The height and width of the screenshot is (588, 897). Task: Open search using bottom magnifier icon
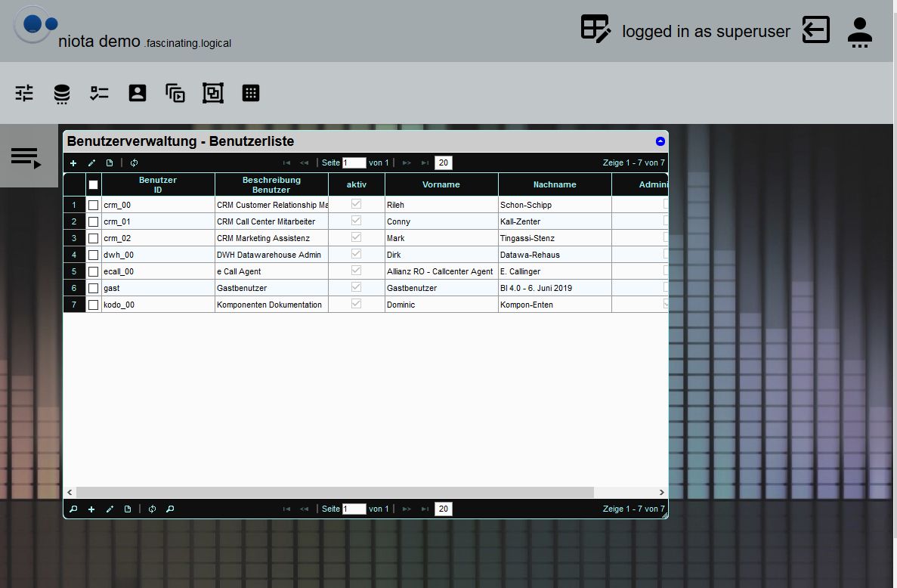73,509
